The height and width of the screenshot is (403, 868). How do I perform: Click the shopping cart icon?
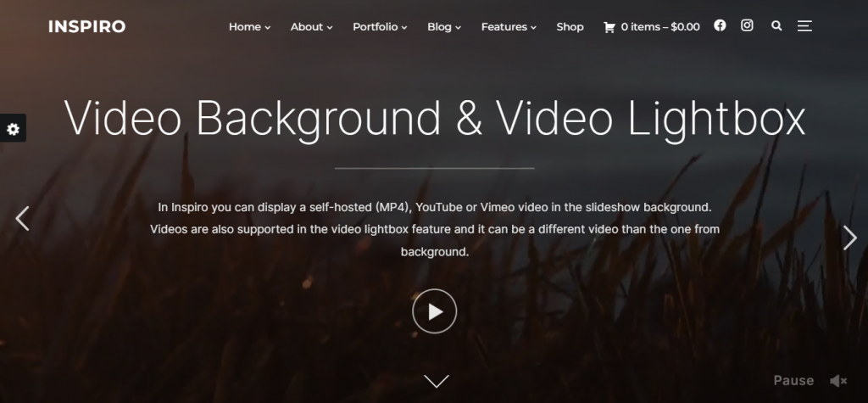609,27
